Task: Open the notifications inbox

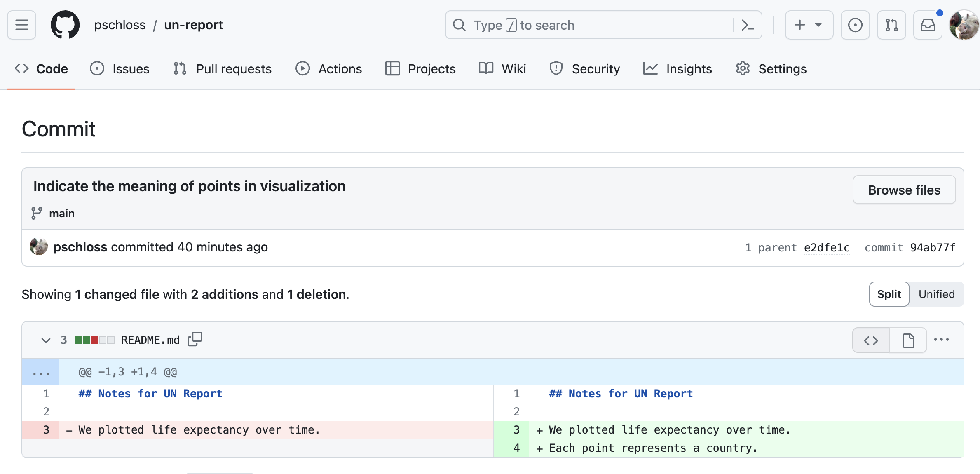Action: click(928, 25)
